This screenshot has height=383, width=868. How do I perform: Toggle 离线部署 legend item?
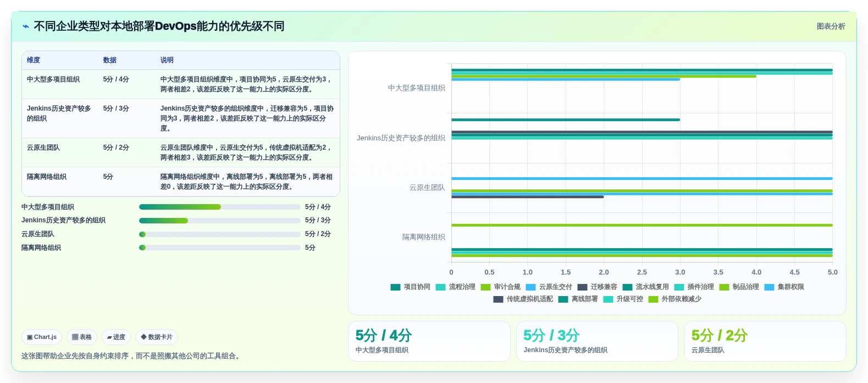[x=578, y=299]
